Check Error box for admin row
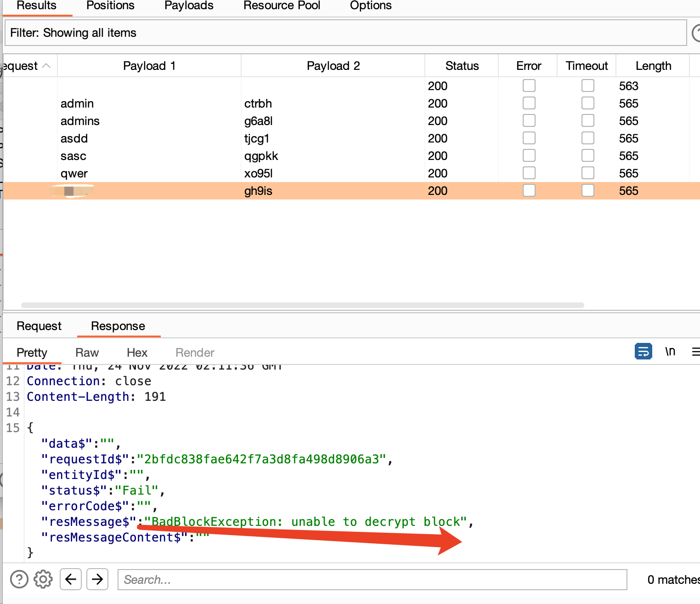This screenshot has width=700, height=604. click(529, 103)
